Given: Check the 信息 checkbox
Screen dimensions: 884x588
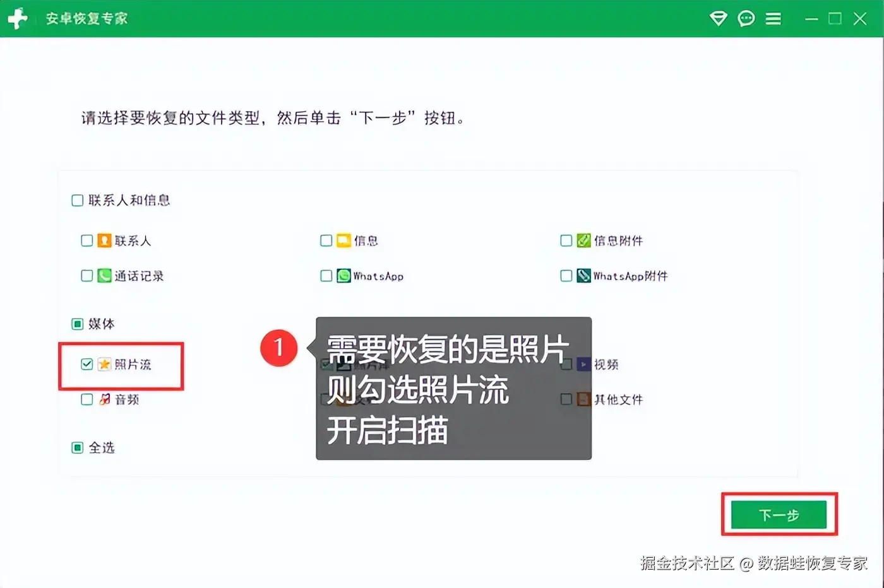Looking at the screenshot, I should [326, 240].
